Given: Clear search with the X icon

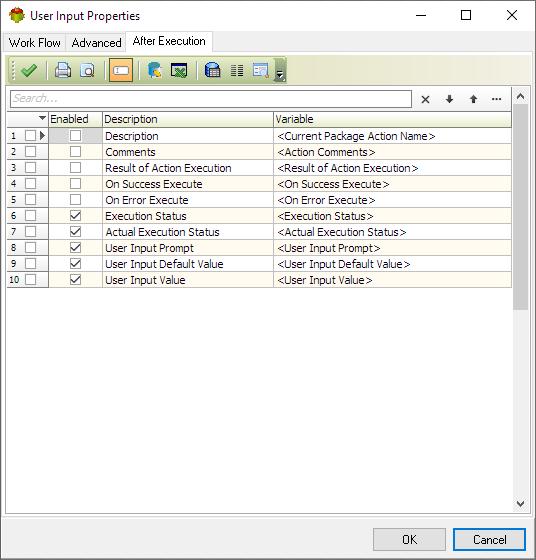Looking at the screenshot, I should (x=425, y=99).
